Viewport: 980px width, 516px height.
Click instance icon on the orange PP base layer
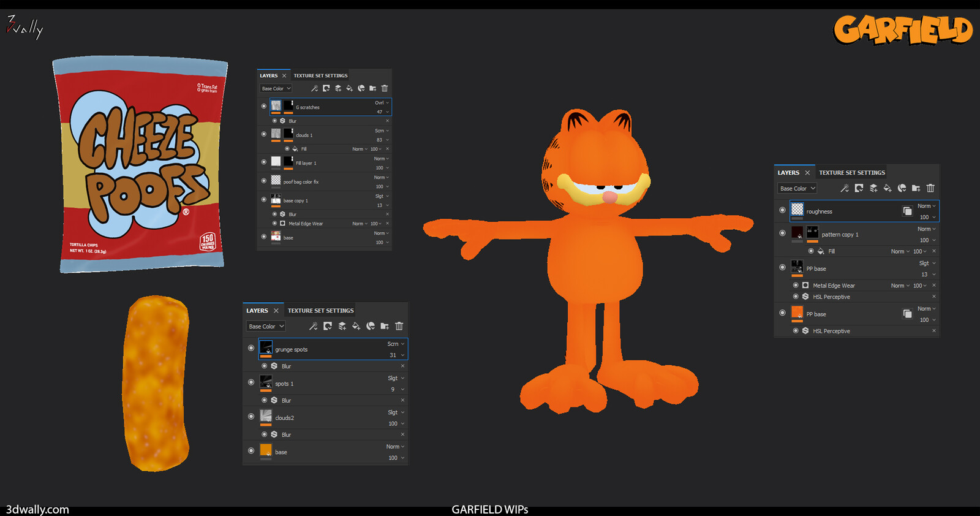tap(907, 314)
